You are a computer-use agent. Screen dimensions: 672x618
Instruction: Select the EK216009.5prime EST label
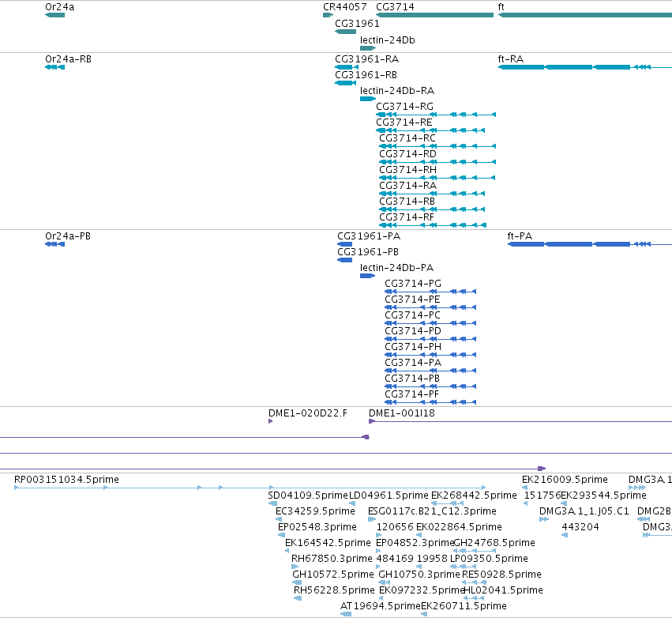point(565,480)
